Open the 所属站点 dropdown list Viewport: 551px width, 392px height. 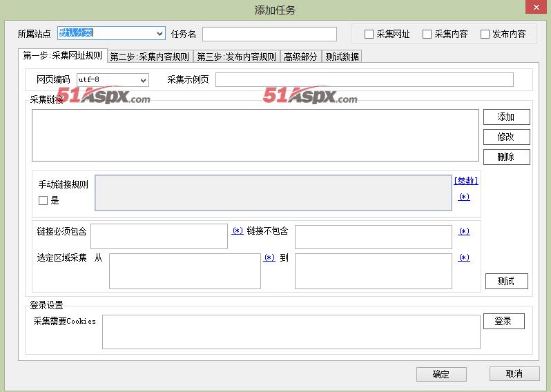tap(159, 33)
